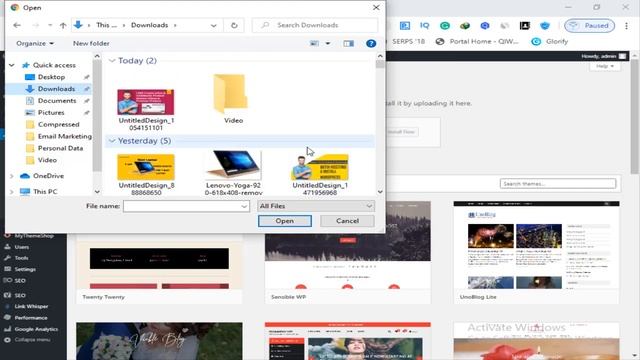This screenshot has height=360, width=640.
Task: Open Performance menu item
Action: tap(31, 318)
